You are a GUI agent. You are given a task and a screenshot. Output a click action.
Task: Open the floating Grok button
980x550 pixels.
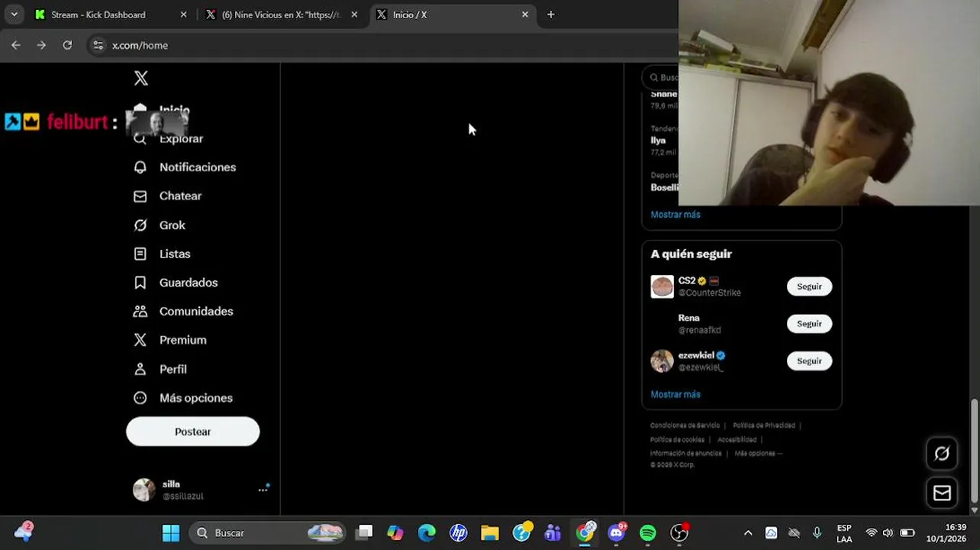(x=942, y=454)
